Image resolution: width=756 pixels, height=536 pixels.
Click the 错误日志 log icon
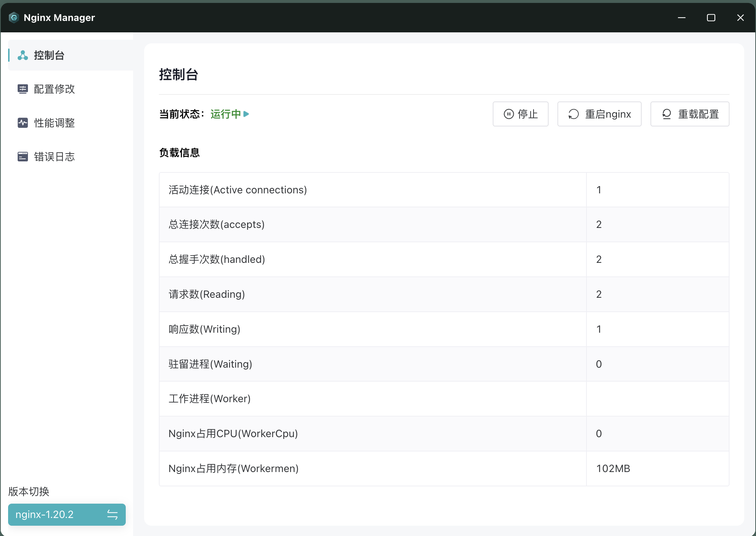[22, 156]
